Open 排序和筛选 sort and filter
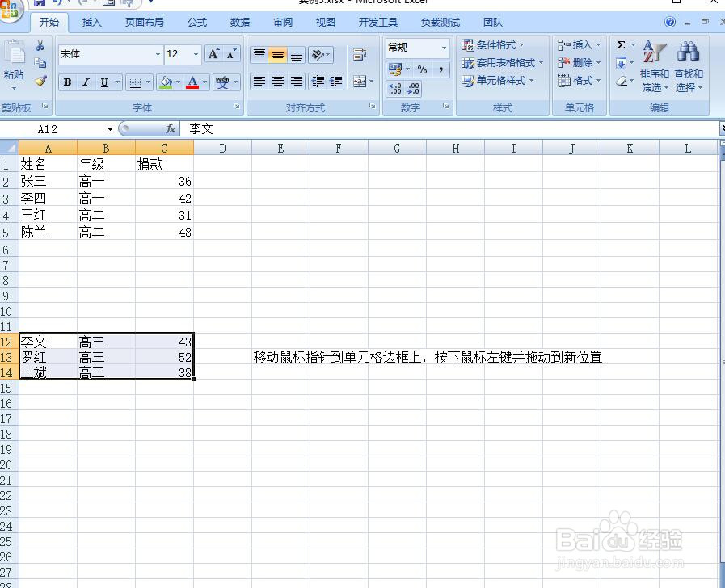The image size is (725, 588). (x=655, y=66)
